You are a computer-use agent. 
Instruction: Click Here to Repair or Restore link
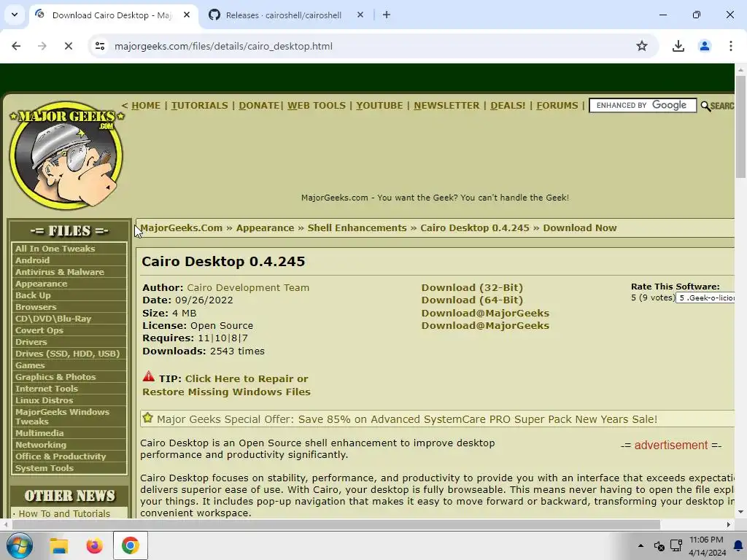(x=226, y=385)
